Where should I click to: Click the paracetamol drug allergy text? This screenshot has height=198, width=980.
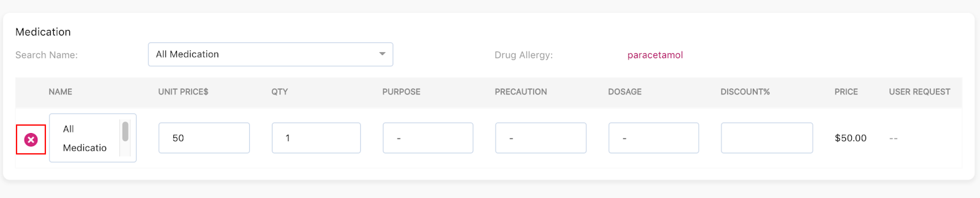(655, 55)
